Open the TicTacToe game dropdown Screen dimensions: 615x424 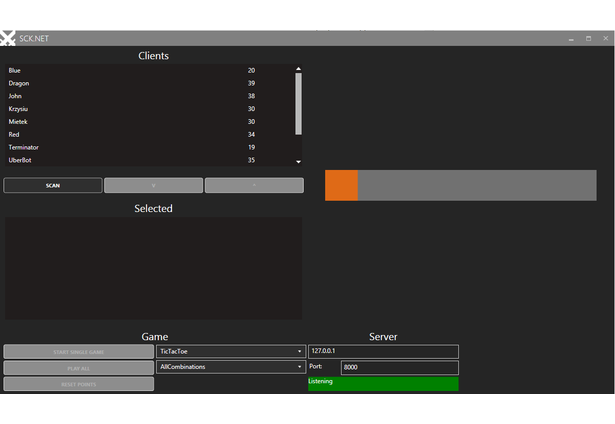pyautogui.click(x=231, y=351)
